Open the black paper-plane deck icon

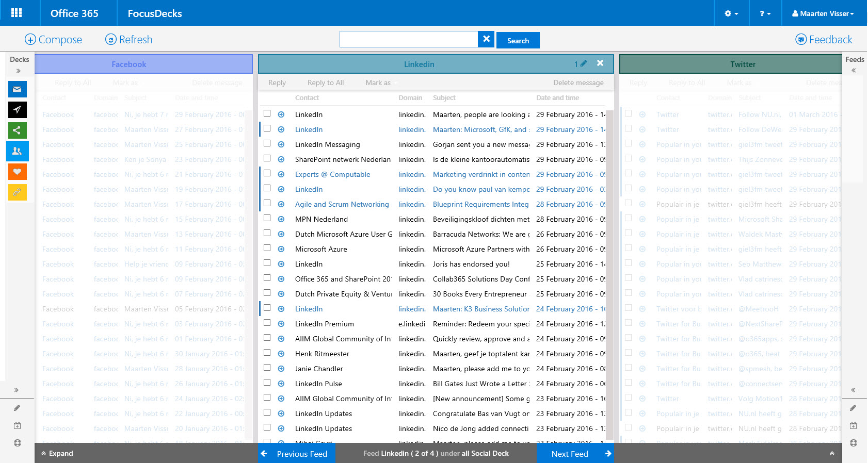17,110
